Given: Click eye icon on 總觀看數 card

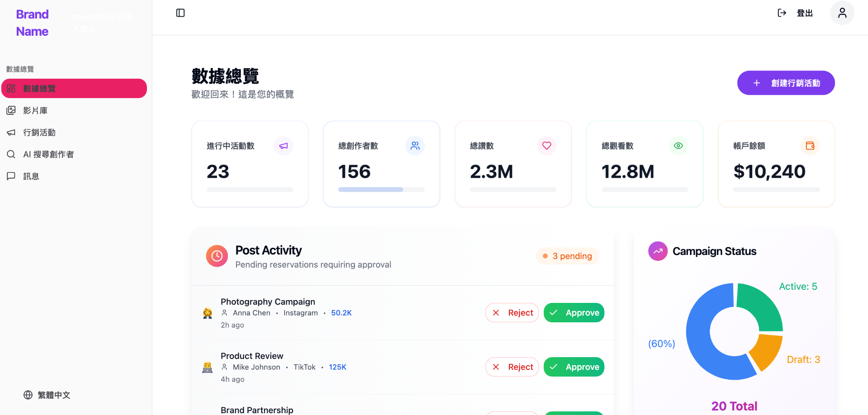Looking at the screenshot, I should pos(678,146).
